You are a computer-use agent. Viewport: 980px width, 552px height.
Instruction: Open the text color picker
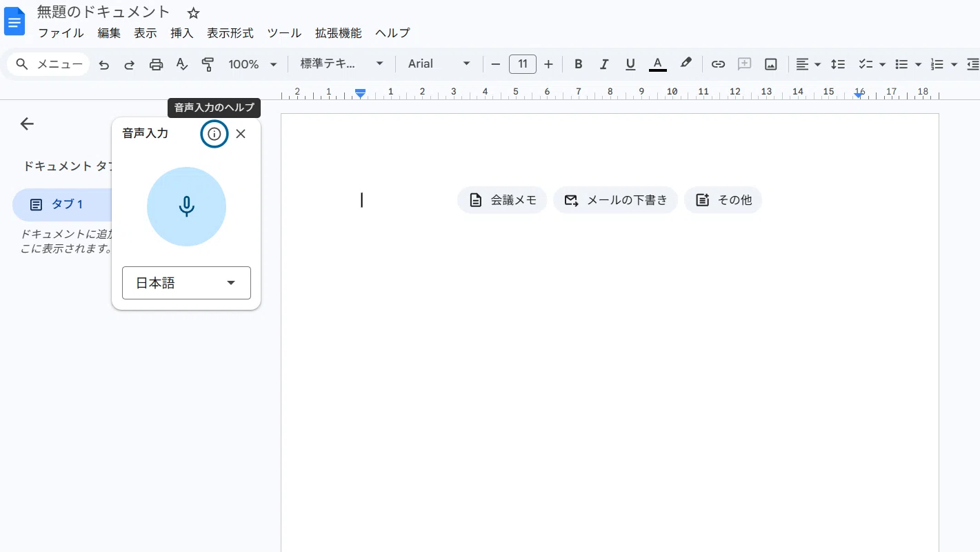point(658,64)
